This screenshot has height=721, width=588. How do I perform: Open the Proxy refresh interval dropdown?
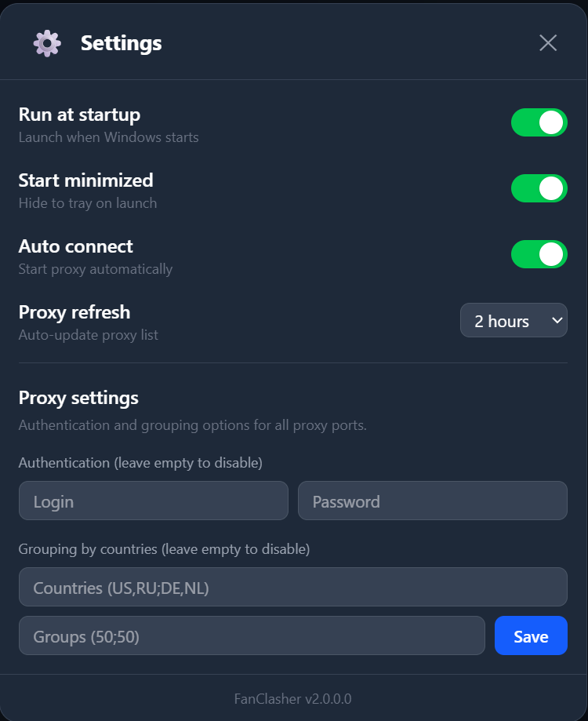[514, 320]
